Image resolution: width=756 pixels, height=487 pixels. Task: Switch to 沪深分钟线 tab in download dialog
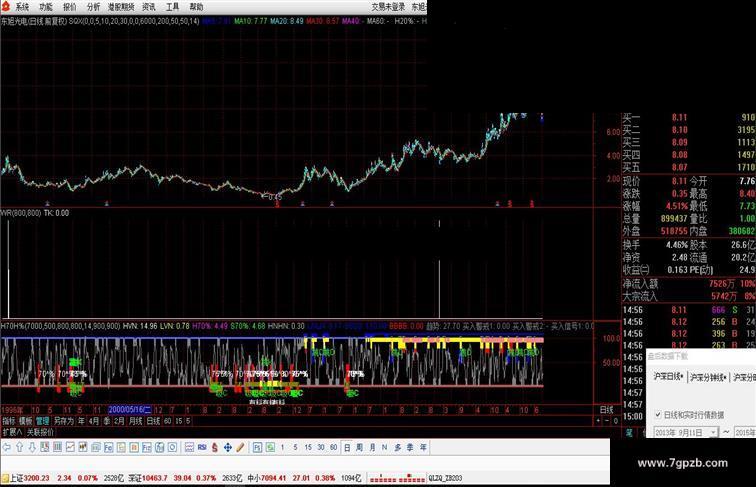[708, 377]
